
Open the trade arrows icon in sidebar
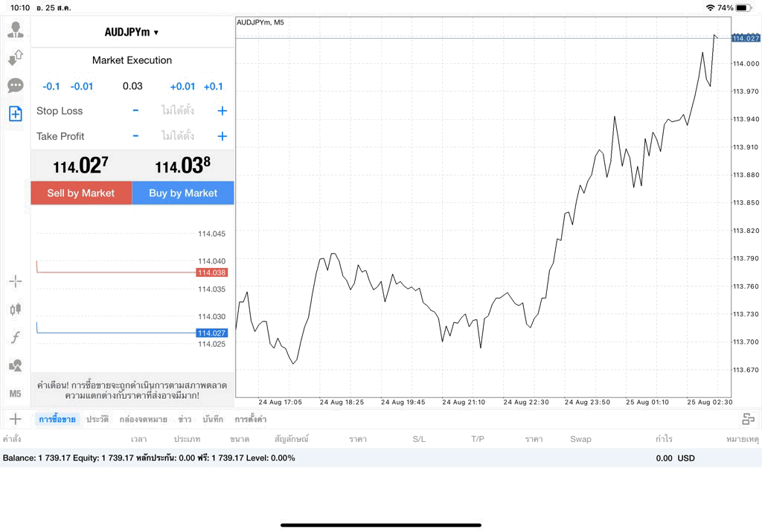click(x=16, y=57)
